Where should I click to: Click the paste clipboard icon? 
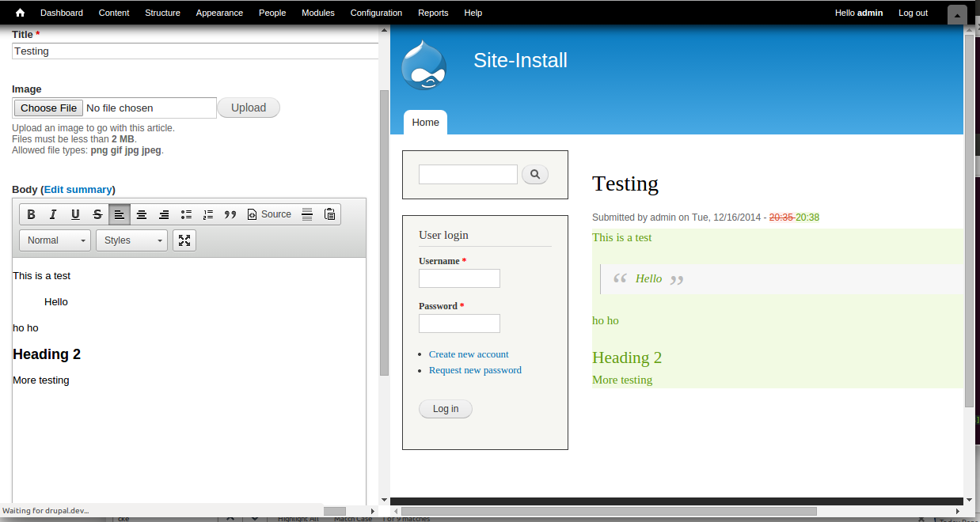(x=330, y=214)
